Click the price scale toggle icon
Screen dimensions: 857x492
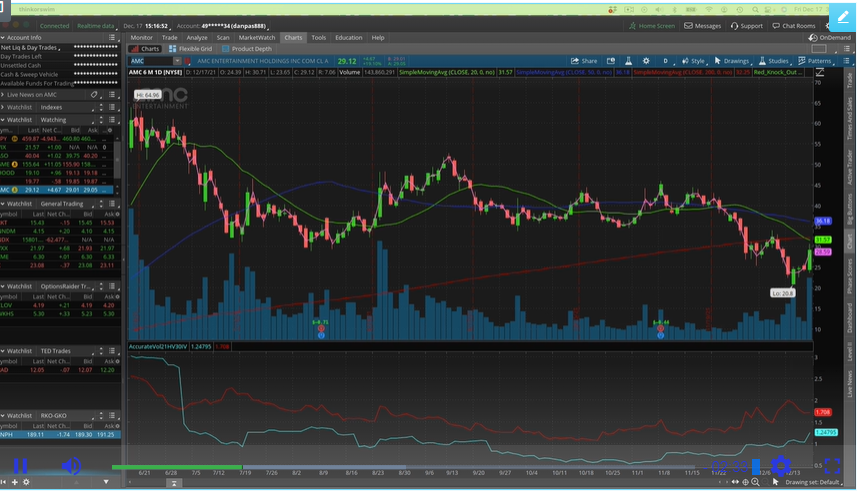(x=820, y=72)
